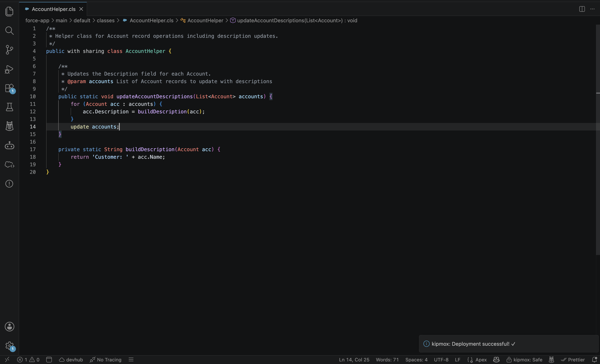Toggle kipmox: Safe lock status

[x=524, y=360]
